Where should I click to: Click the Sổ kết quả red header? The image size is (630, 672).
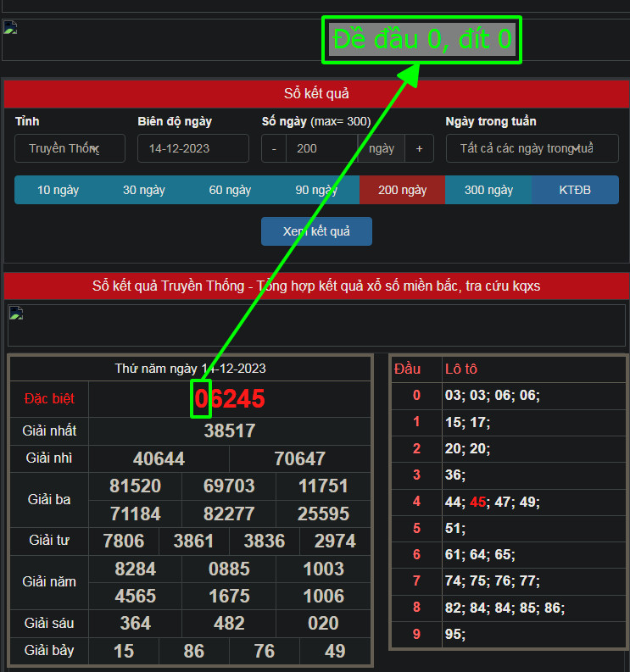coord(316,93)
